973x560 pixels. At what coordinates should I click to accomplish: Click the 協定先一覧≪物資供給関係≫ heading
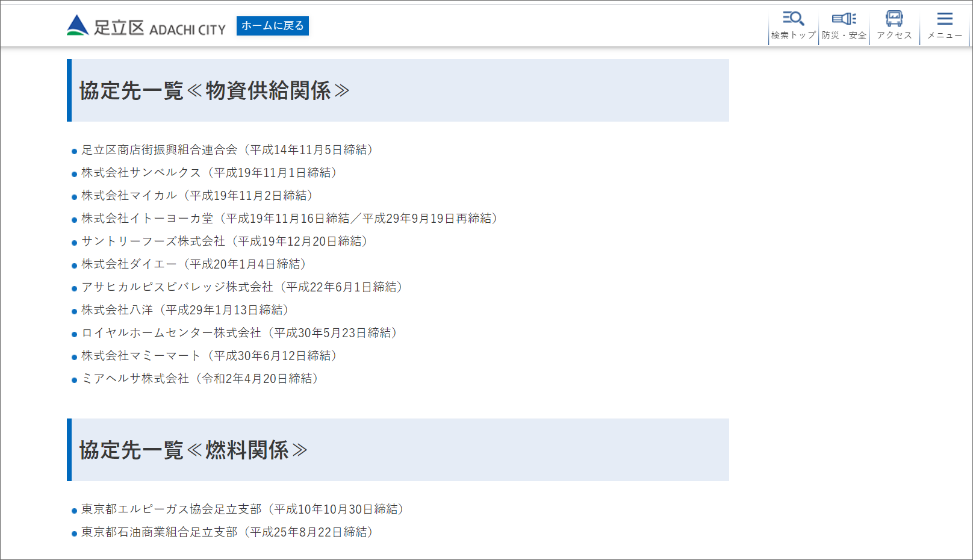(214, 91)
